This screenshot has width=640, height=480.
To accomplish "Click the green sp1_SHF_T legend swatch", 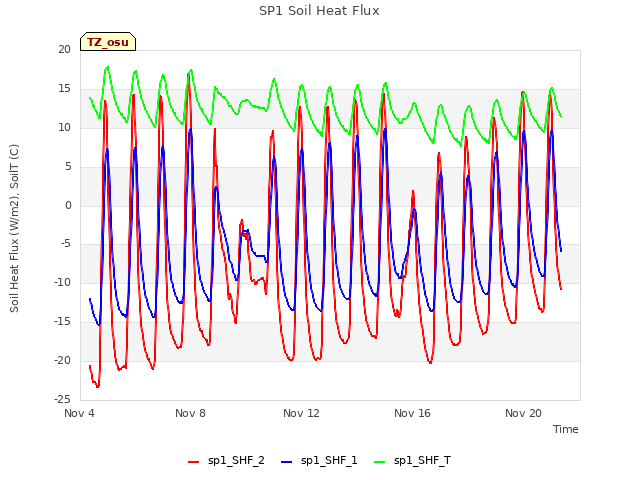I will (380, 462).
